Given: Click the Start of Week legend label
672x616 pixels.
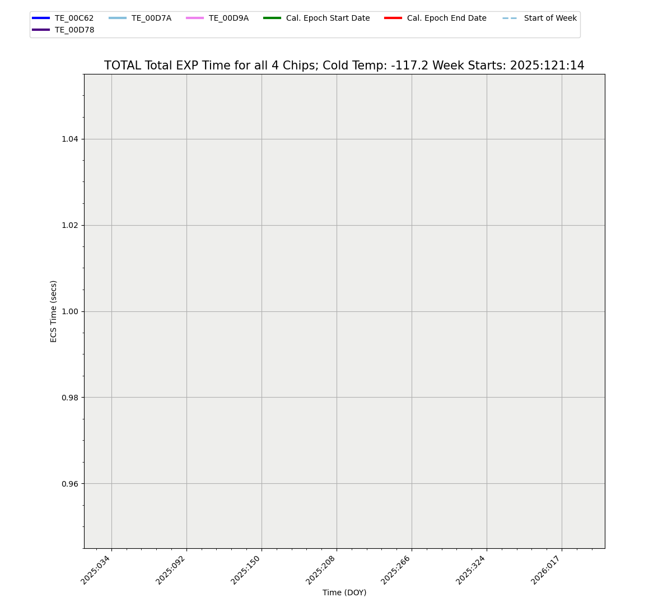Looking at the screenshot, I should click(550, 18).
